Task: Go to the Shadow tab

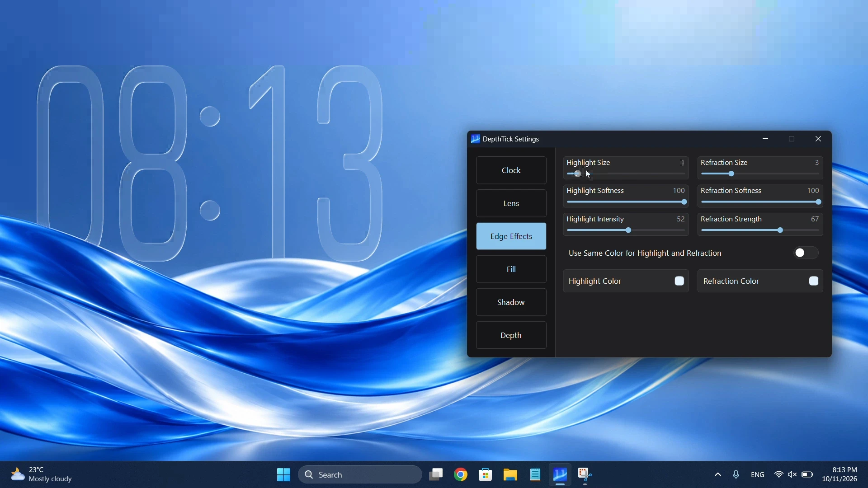Action: [x=511, y=302]
